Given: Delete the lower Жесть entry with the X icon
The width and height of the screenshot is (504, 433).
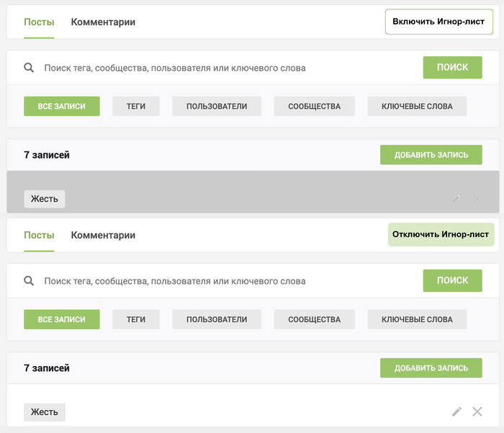Looking at the screenshot, I should [x=477, y=411].
